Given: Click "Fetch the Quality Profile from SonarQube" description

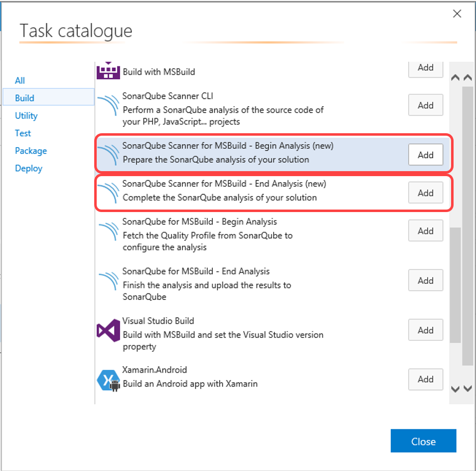Looking at the screenshot, I should [x=208, y=241].
